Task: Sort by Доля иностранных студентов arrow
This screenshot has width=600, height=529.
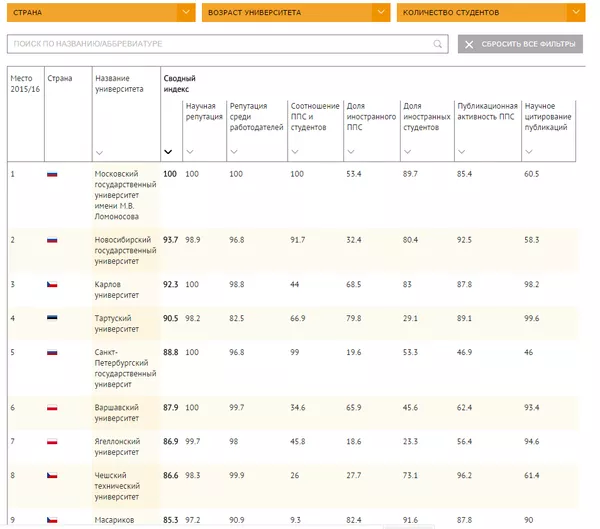Action: pos(406,152)
